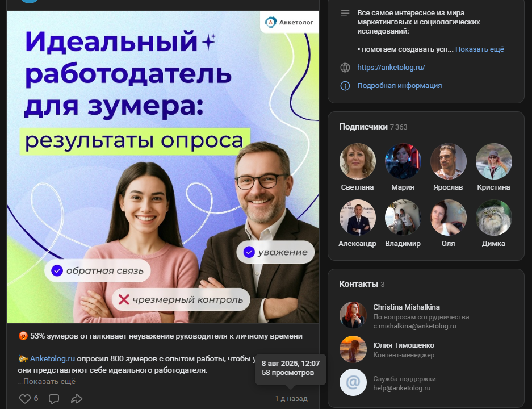Click 'Контент-менеджер' role text
The image size is (532, 409).
404,355
